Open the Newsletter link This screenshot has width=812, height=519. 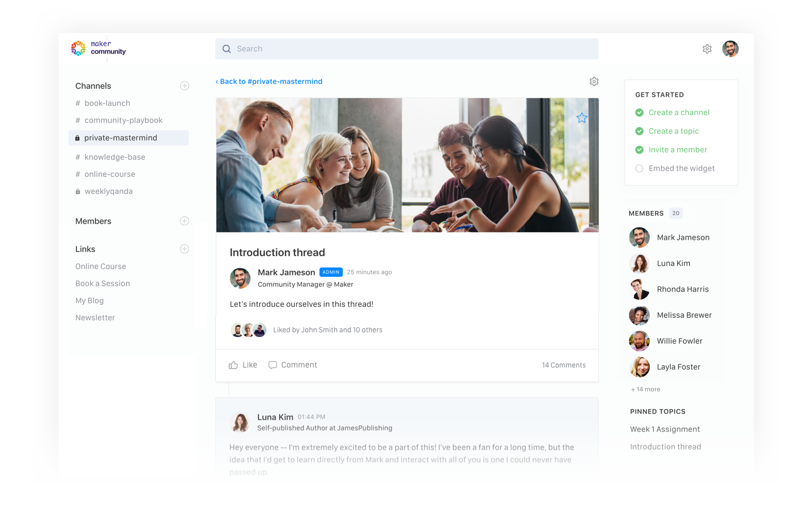pyautogui.click(x=95, y=318)
